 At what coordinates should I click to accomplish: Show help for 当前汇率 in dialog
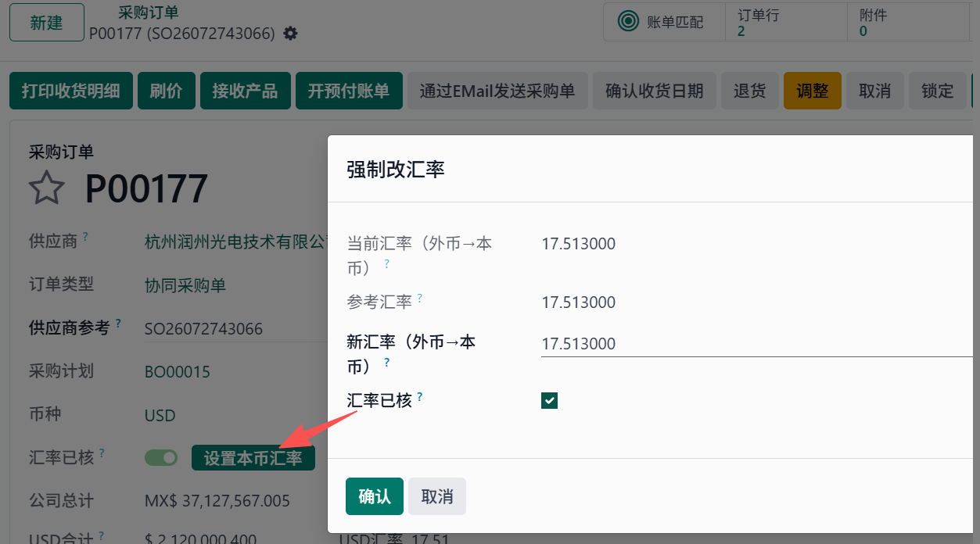click(386, 264)
